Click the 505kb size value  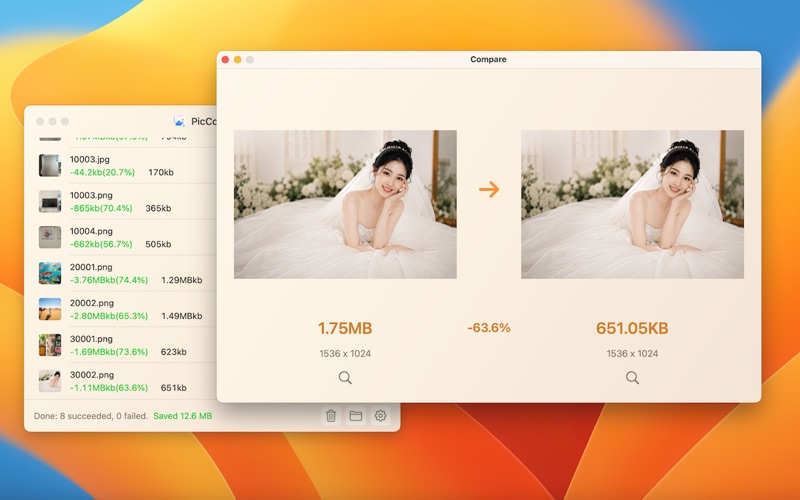[x=158, y=244]
